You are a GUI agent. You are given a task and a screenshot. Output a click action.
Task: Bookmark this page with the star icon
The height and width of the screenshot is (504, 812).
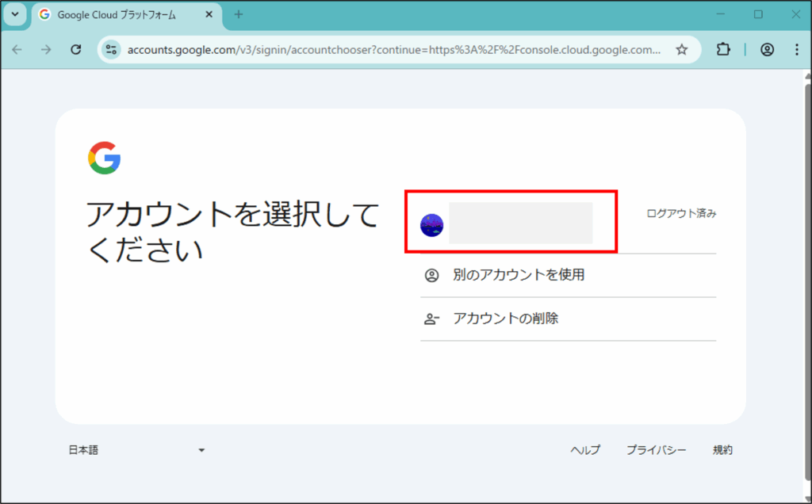pyautogui.click(x=681, y=50)
